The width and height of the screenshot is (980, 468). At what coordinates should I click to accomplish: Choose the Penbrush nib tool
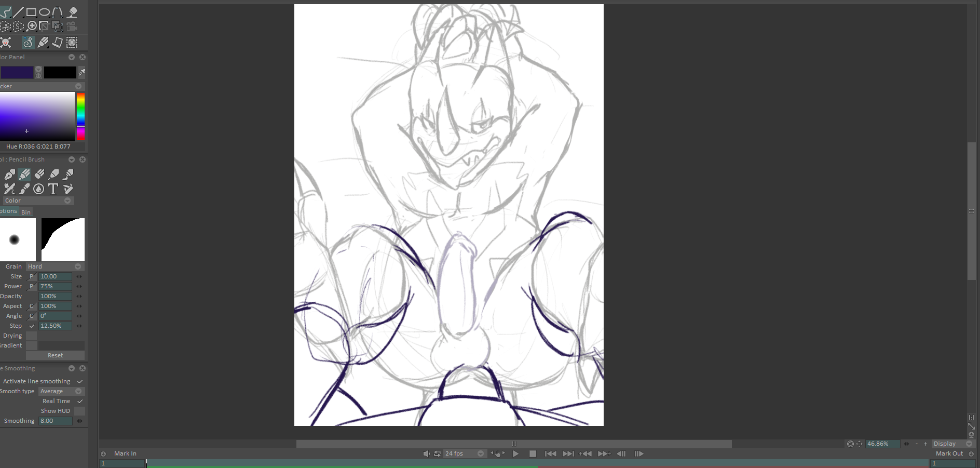(10, 175)
